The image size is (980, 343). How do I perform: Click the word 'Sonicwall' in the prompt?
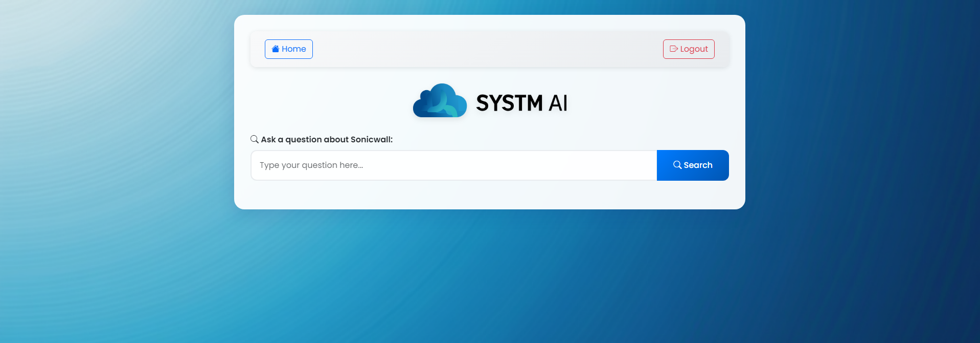click(371, 139)
